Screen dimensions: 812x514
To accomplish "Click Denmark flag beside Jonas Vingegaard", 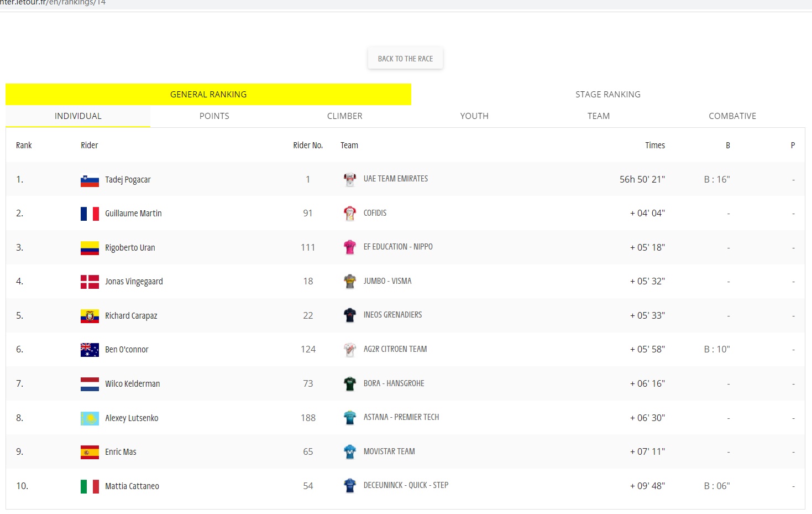I will coord(90,282).
